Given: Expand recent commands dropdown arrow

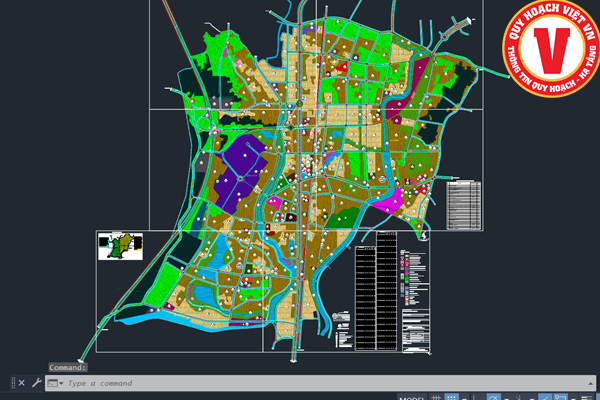Looking at the screenshot, I should 61,383.
